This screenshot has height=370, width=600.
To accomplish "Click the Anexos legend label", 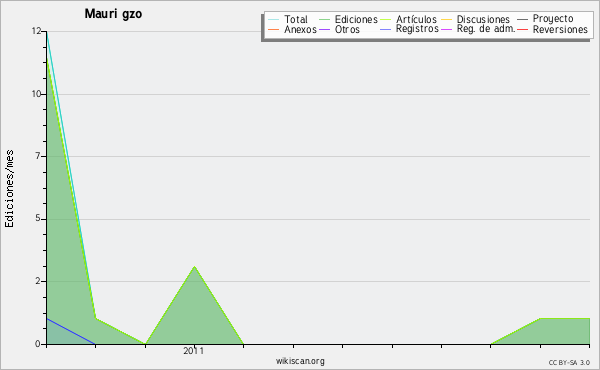I will tap(300, 29).
